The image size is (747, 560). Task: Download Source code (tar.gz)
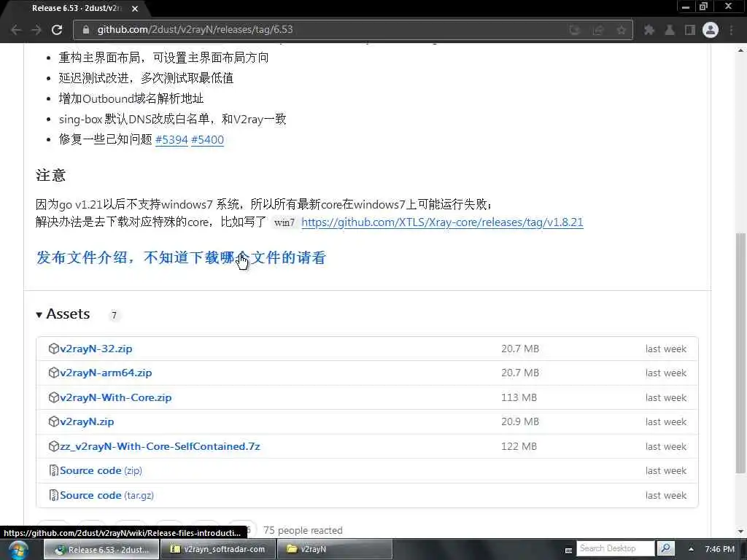pyautogui.click(x=107, y=495)
